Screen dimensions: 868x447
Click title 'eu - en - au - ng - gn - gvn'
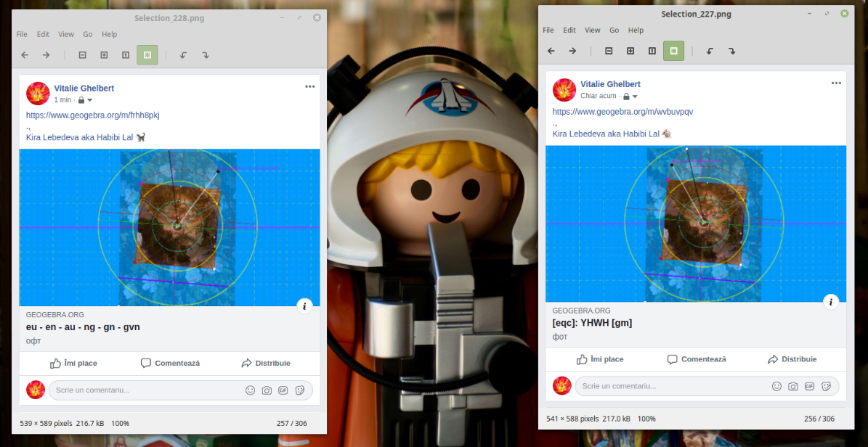tap(83, 327)
